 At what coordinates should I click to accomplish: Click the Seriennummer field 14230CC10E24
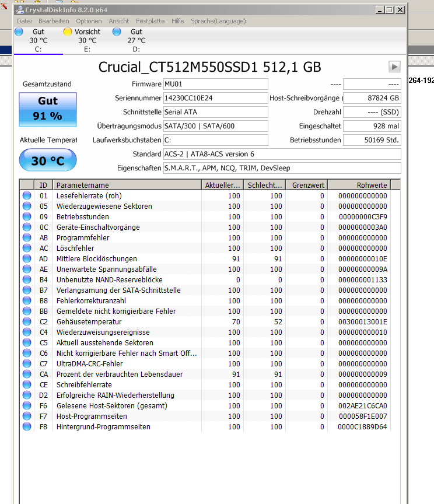click(216, 98)
